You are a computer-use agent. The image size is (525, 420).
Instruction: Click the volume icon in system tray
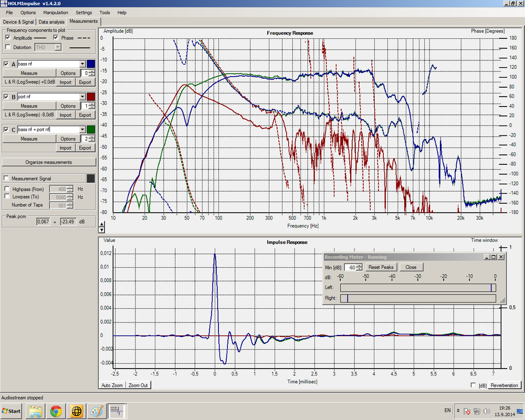point(487,411)
